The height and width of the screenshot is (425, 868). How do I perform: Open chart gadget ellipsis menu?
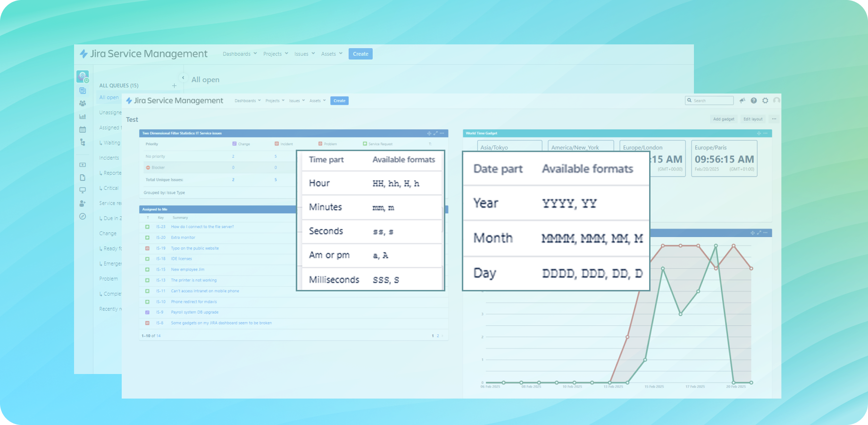point(766,233)
